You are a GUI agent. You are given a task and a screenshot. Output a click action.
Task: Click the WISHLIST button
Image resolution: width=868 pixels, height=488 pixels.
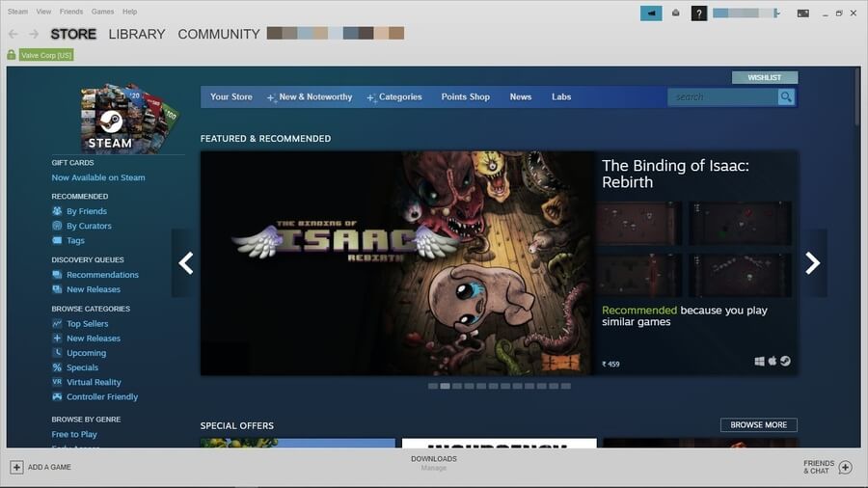[x=765, y=77]
